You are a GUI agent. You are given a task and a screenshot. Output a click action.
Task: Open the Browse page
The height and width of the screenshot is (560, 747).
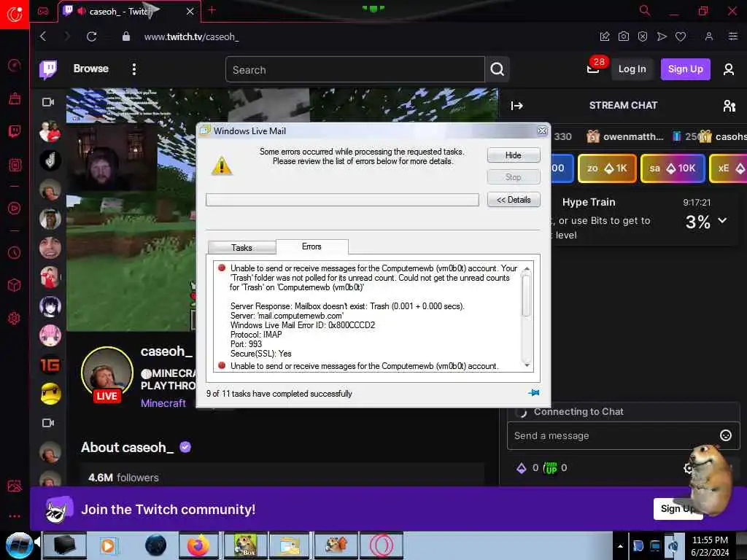coord(91,69)
